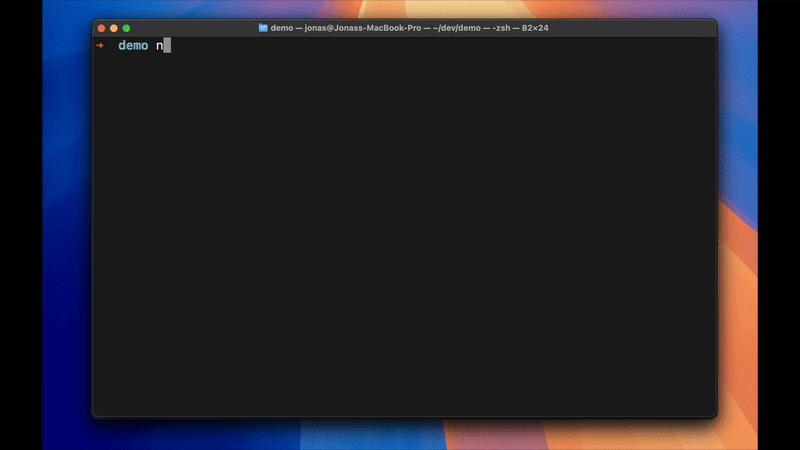Click the terminal window title text
Viewport: 800px width, 450px height.
pos(409,28)
